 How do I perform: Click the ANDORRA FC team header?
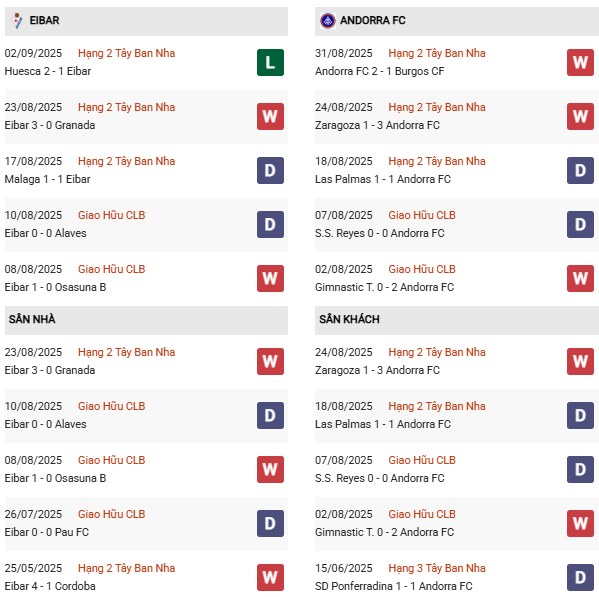point(457,21)
